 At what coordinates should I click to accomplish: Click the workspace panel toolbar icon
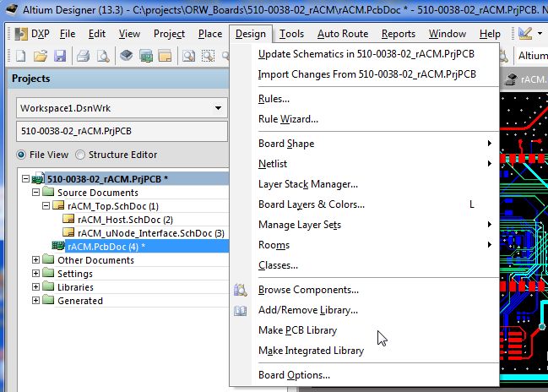[165, 56]
